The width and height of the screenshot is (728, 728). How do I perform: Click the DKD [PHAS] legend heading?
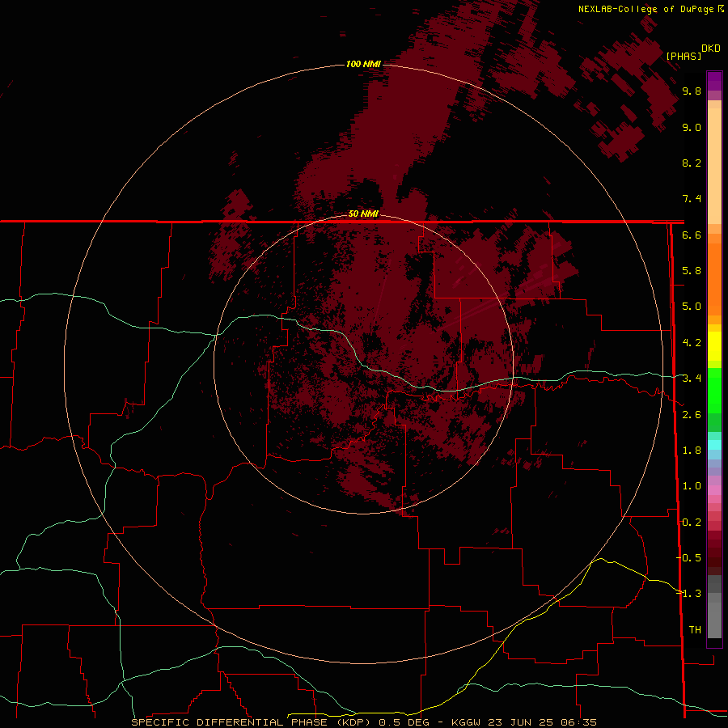click(x=692, y=53)
